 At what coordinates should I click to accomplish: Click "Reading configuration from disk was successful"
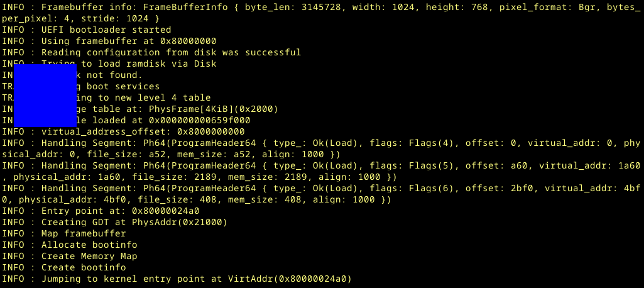(x=171, y=52)
